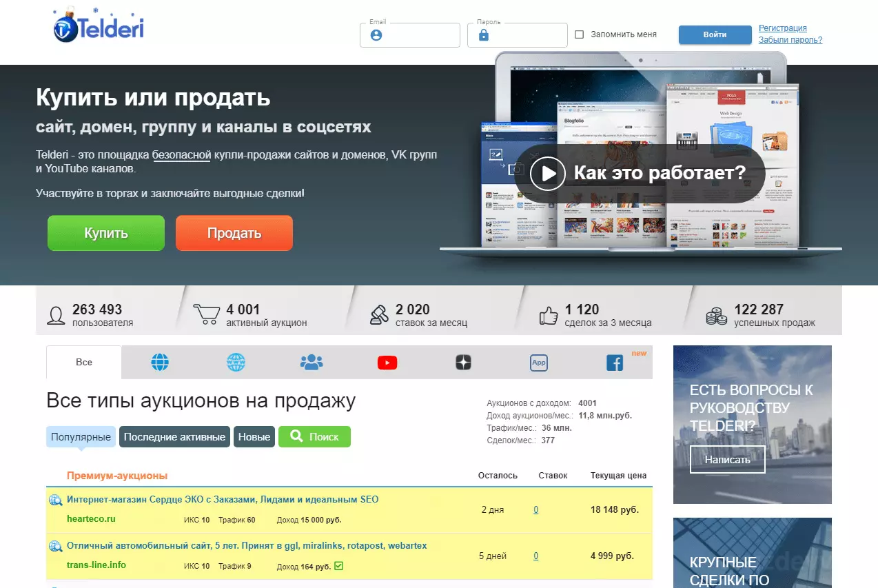Click 'Доход 15 000 руб.' value
Image resolution: width=878 pixels, height=588 pixels.
click(309, 520)
